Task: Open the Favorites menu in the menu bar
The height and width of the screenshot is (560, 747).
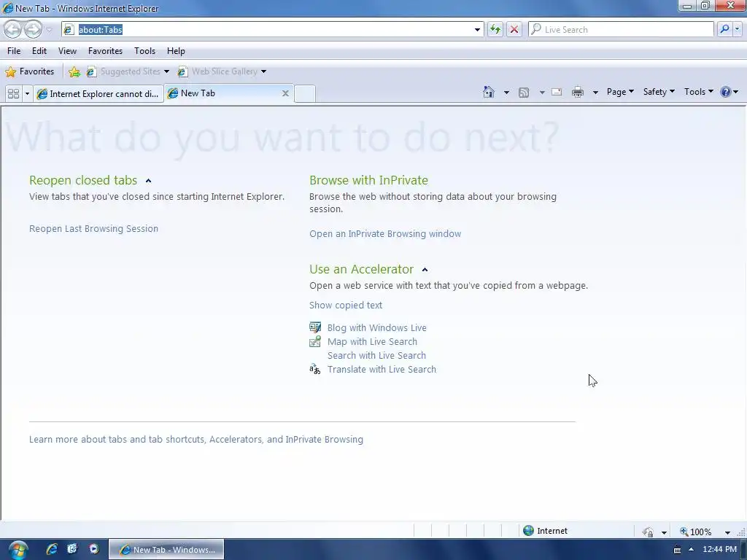Action: 105,51
